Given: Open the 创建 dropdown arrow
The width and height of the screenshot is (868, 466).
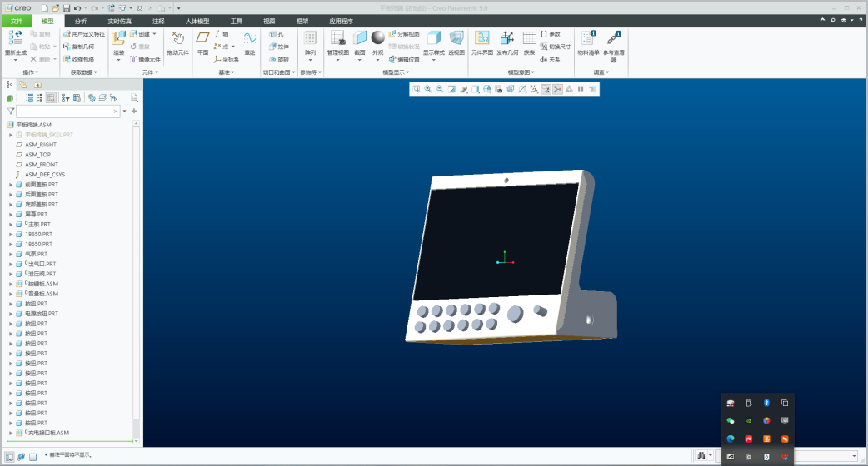Looking at the screenshot, I should point(154,34).
